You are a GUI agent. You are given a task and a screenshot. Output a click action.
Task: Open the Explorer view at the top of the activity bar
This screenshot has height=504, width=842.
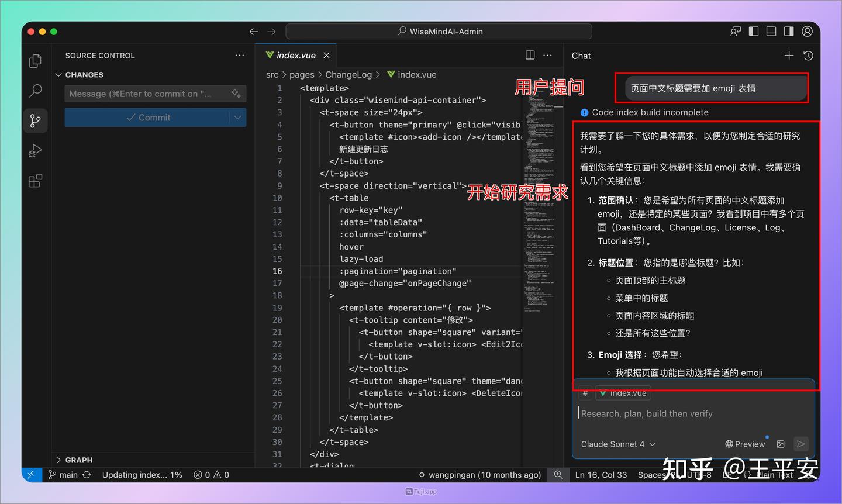(35, 60)
